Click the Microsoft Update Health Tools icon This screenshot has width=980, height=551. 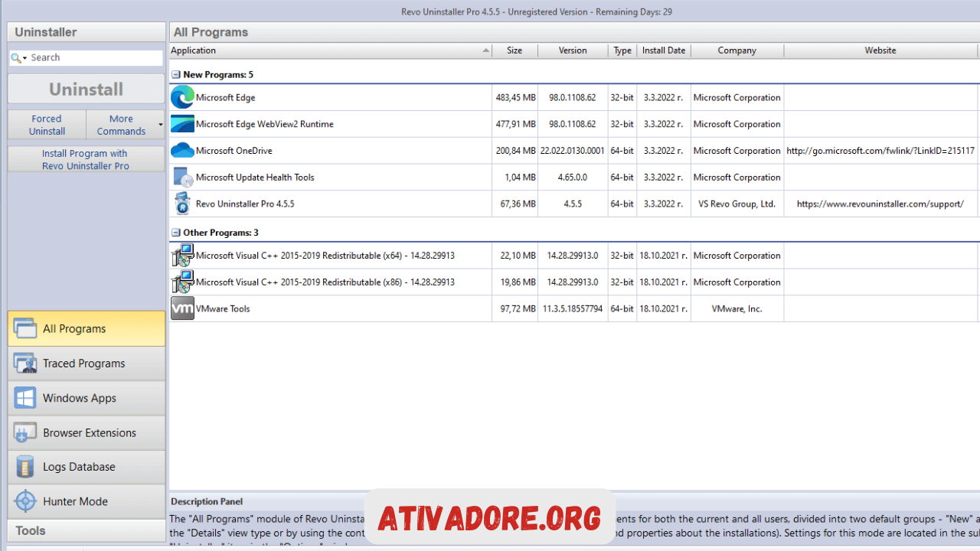coord(182,177)
